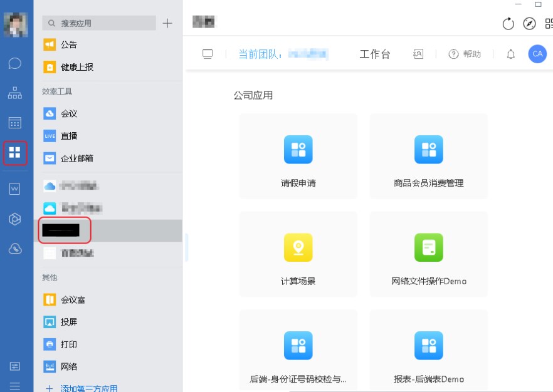Select the workbench apps grid icon
The height and width of the screenshot is (392, 553).
pos(15,152)
